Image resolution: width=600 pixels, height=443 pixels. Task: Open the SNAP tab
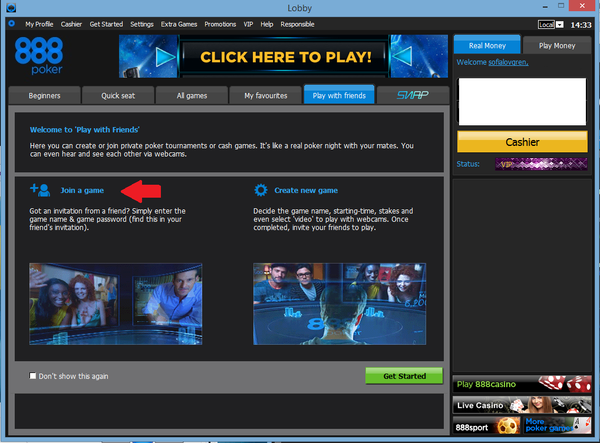click(412, 95)
